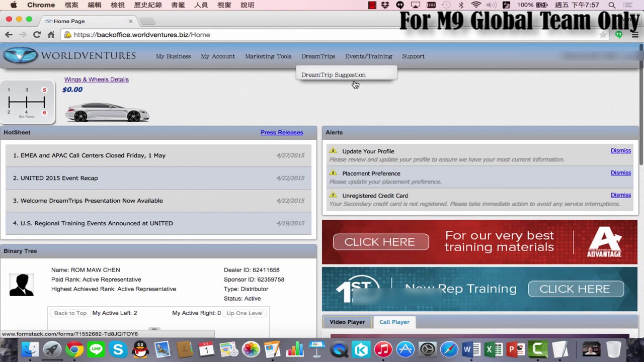Open the Bluetooth menu bar icon
This screenshot has width=644, height=362.
click(x=461, y=5)
